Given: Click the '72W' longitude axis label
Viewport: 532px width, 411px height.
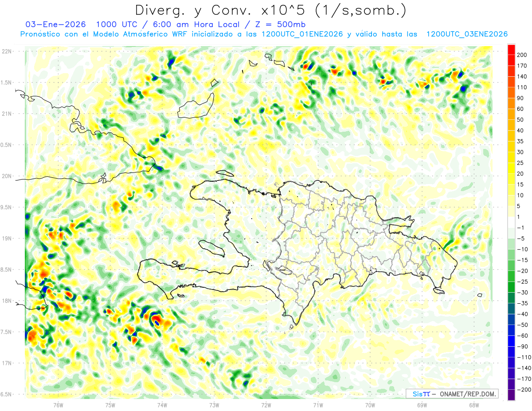Looking at the screenshot, I should click(x=266, y=405).
